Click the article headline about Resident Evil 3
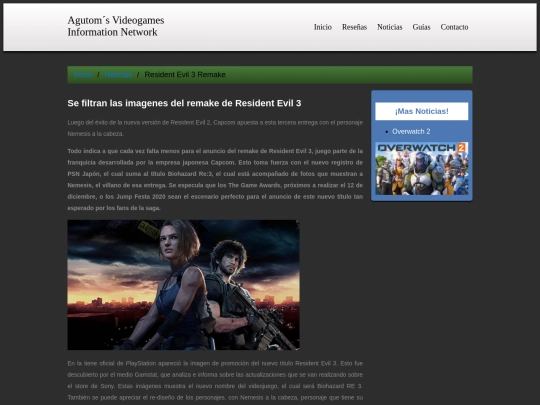This screenshot has width=540, height=405. (184, 103)
